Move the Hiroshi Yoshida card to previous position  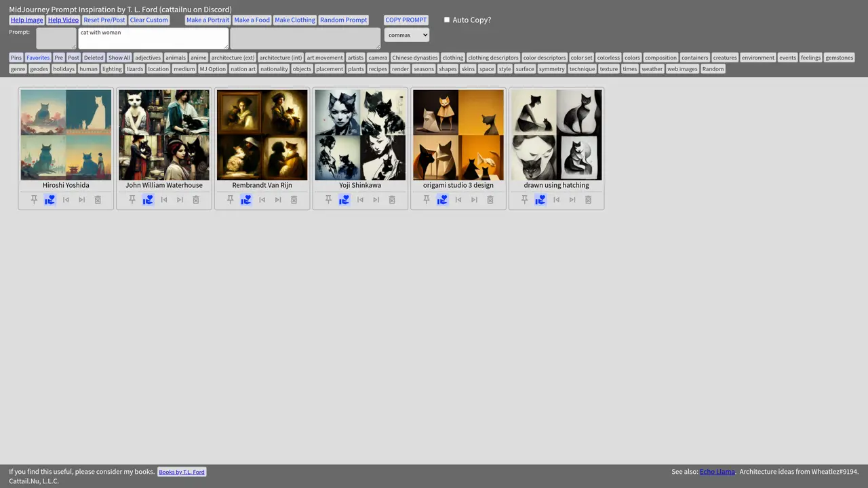tap(66, 200)
